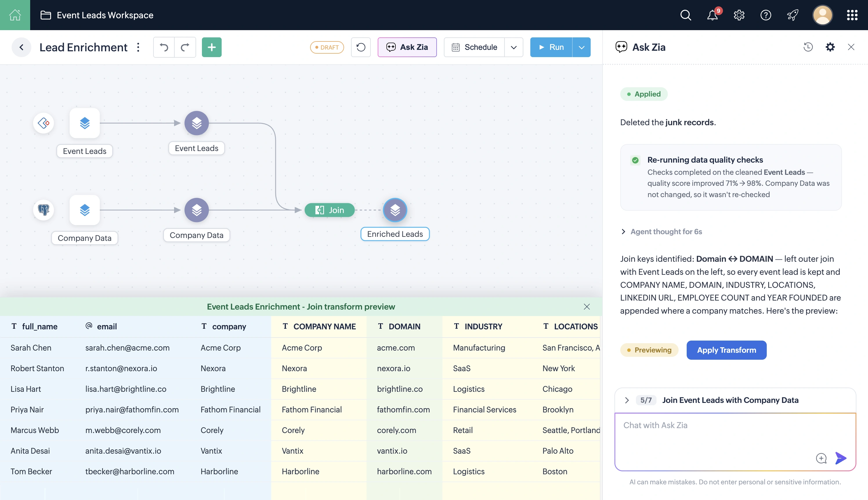This screenshot has width=868, height=500.
Task: Send the chat message with the arrow icon
Action: 840,458
